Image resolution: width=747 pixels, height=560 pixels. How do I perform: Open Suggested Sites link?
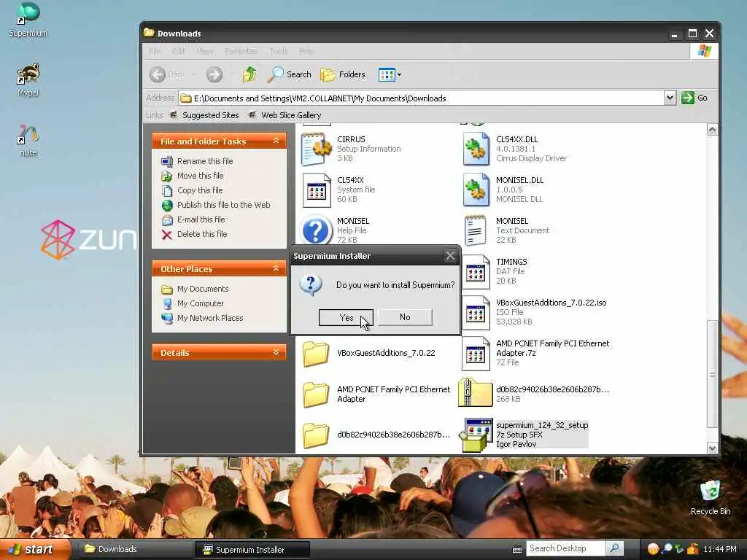tap(205, 115)
